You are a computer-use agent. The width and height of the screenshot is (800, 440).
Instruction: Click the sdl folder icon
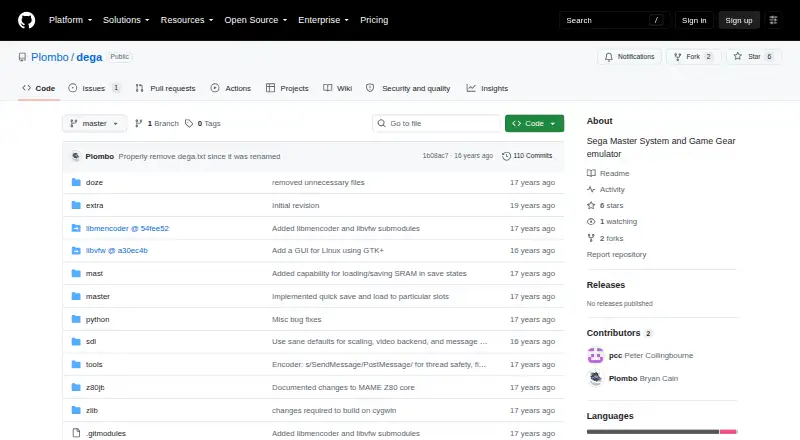pyautogui.click(x=76, y=341)
